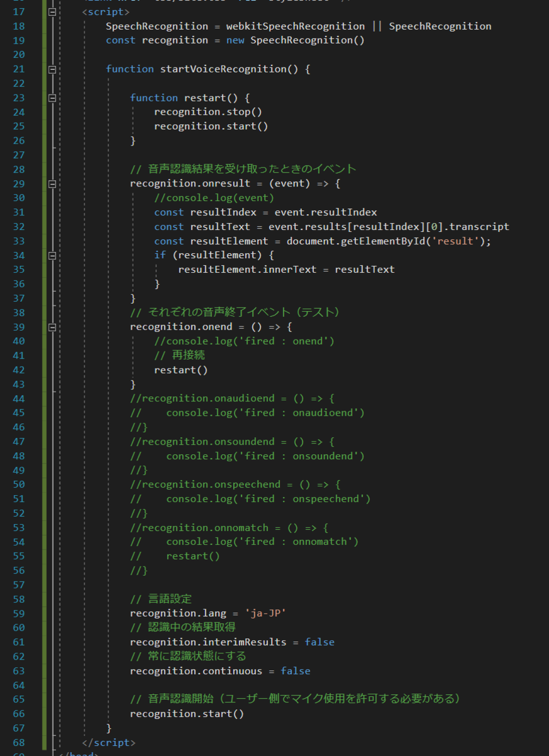Image resolution: width=549 pixels, height=756 pixels.
Task: Click commented console.log('fired : onend')
Action: (x=245, y=341)
